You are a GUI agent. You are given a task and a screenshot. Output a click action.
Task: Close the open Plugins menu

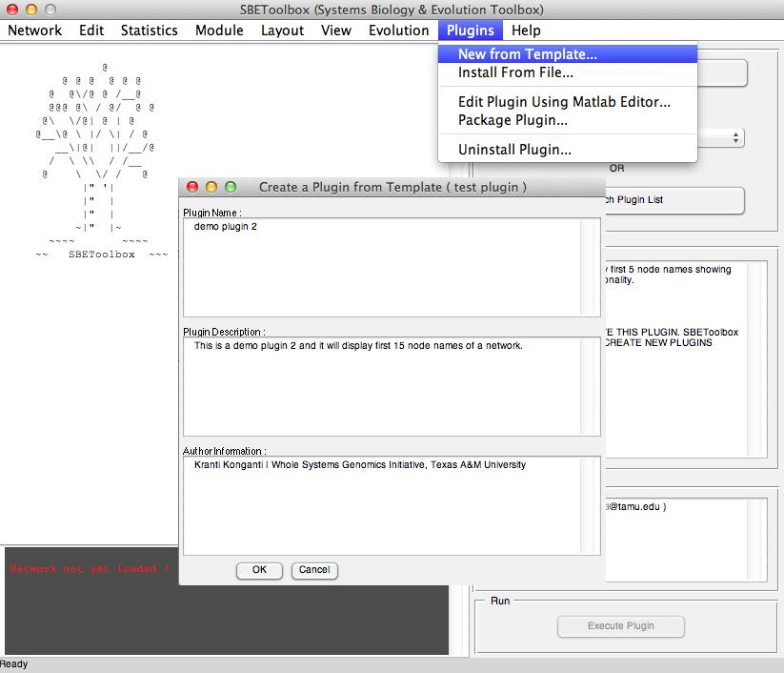470,31
